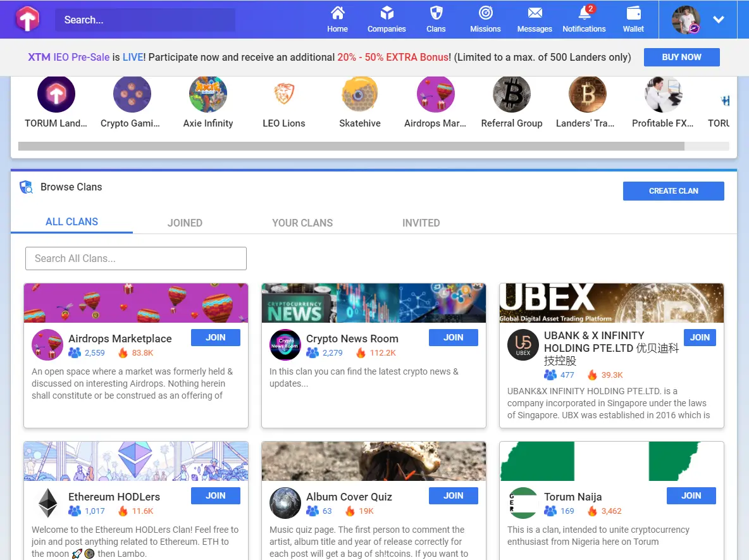
Task: Open the Crypto News Room clan title
Action: [352, 339]
